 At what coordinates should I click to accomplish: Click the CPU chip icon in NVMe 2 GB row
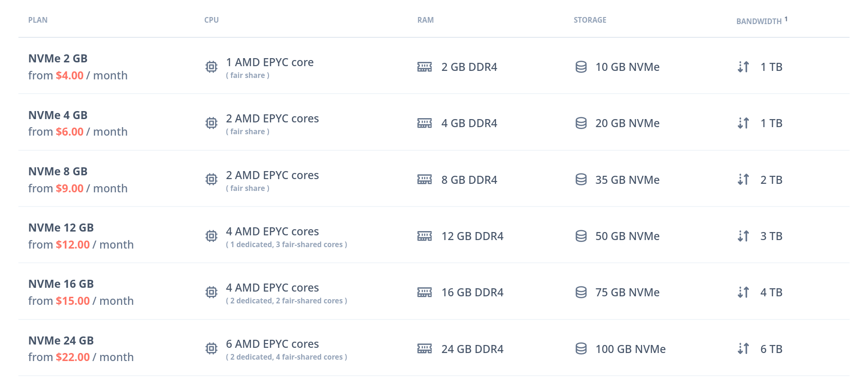click(x=211, y=67)
